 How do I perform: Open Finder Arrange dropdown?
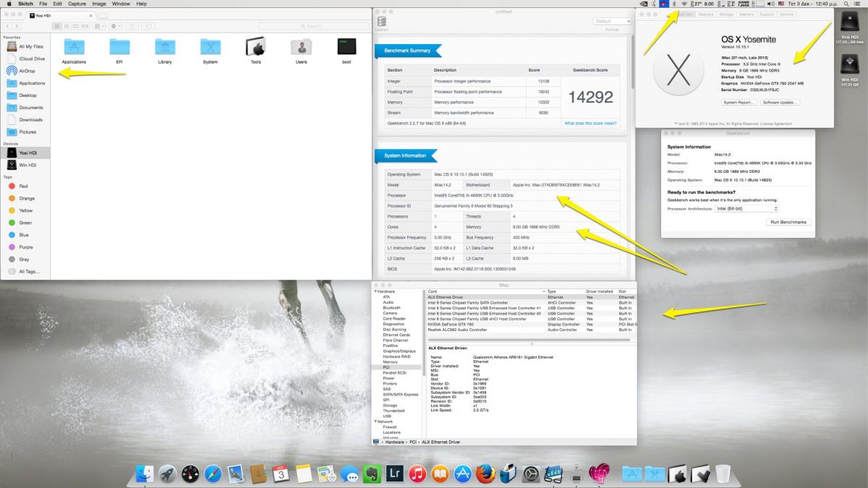click(x=100, y=26)
